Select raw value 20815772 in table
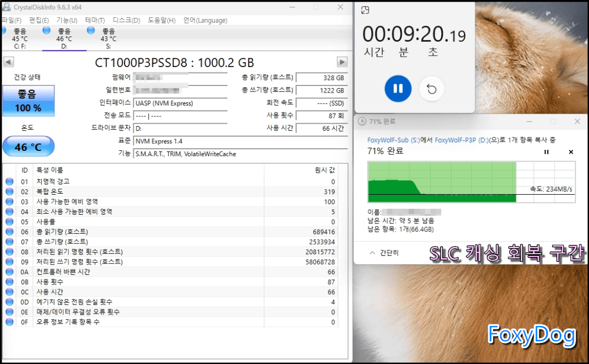Screen dimensions: 589x364 320,252
